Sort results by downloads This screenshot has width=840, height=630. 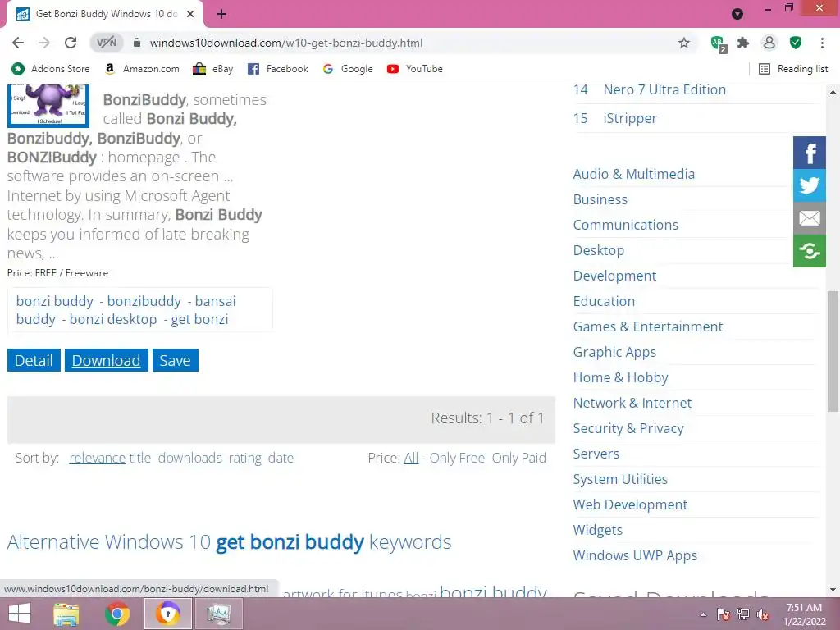pos(189,458)
